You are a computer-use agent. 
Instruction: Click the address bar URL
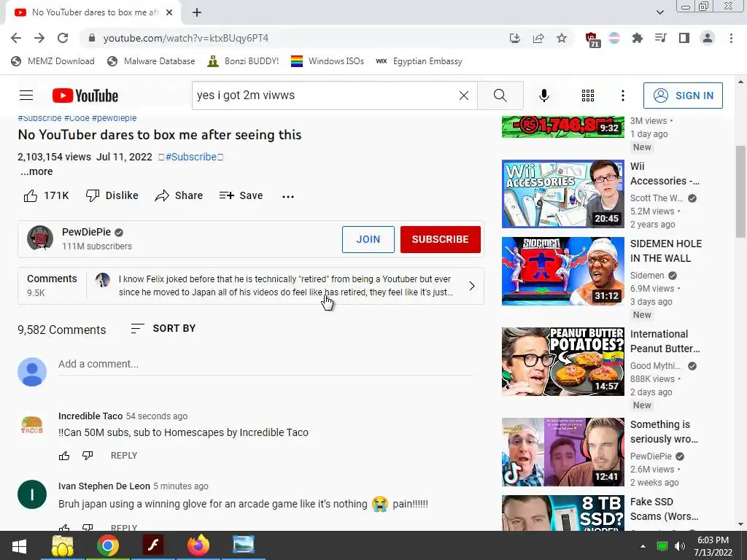(186, 38)
